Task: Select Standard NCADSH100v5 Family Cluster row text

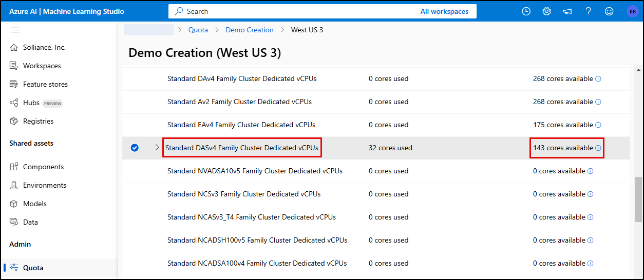Action: pyautogui.click(x=257, y=241)
